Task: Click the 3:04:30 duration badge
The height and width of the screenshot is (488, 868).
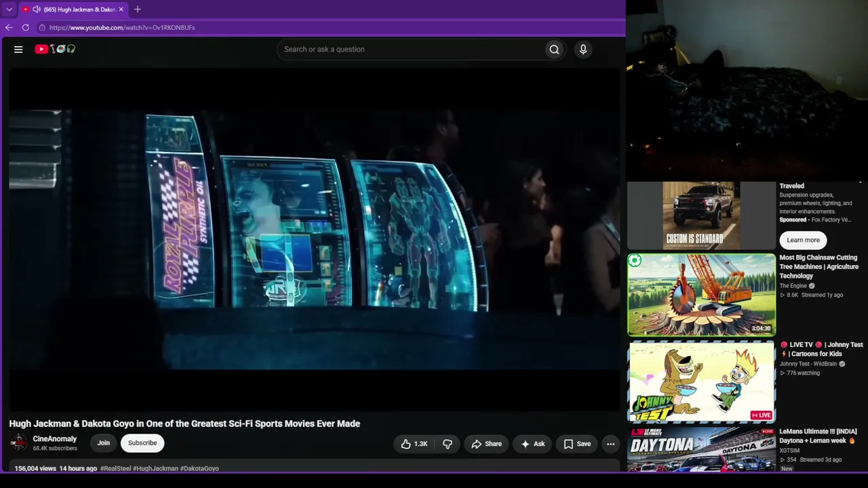Action: pos(761,329)
